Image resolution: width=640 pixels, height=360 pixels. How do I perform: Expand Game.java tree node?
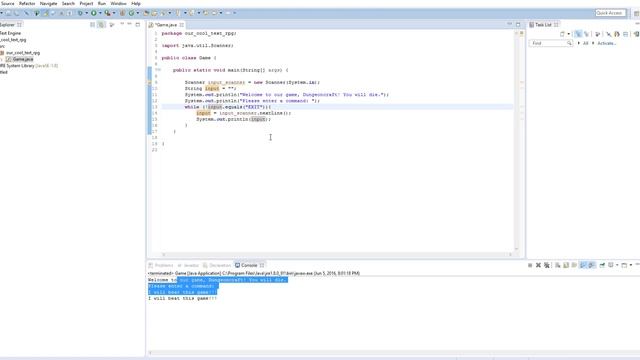coord(2,59)
